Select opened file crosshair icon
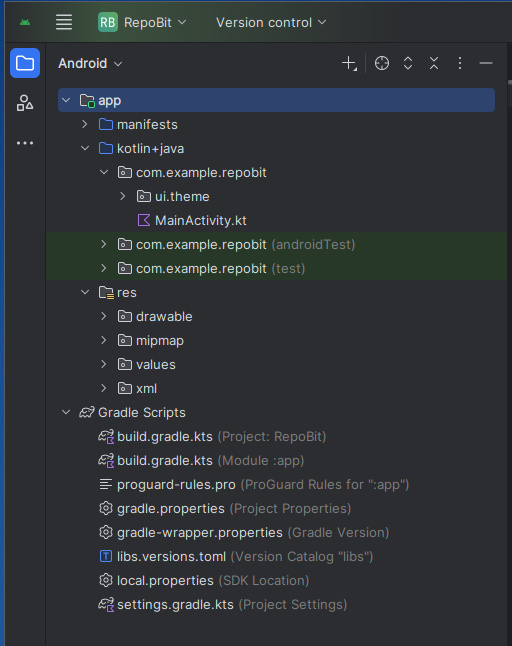The height and width of the screenshot is (646, 512). [382, 63]
